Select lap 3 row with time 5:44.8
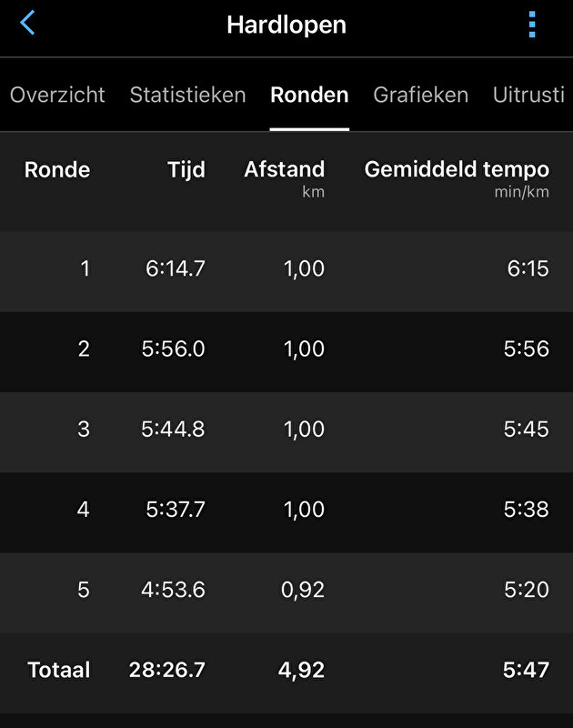 [x=286, y=430]
